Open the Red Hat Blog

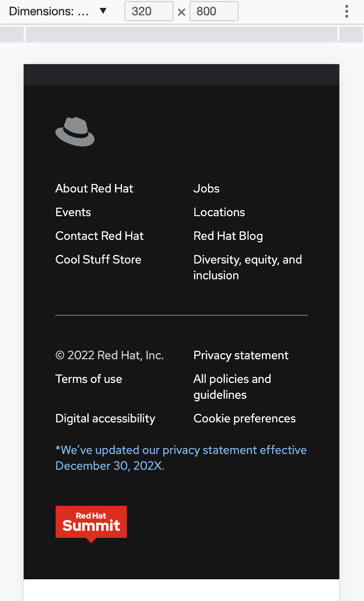(x=228, y=236)
